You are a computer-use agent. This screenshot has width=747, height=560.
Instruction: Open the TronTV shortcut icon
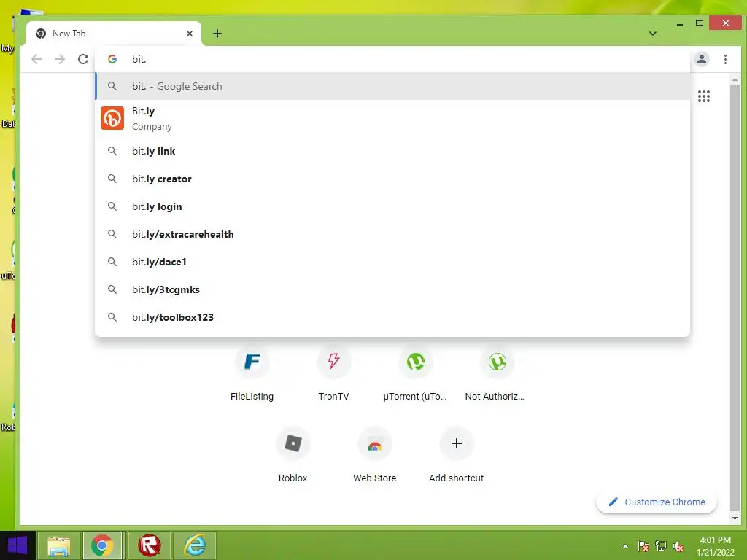coord(333,362)
